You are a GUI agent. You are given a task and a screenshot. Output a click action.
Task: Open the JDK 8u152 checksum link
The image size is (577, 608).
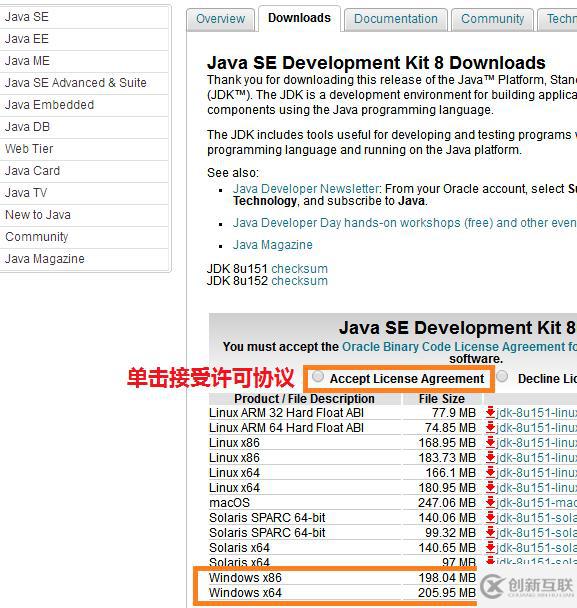[x=299, y=281]
